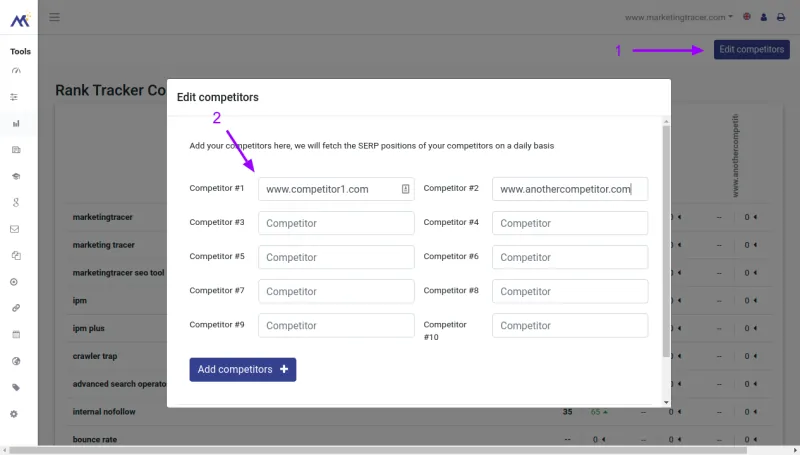This screenshot has width=800, height=455.
Task: Focus the Competitor #6 input field
Action: [570, 257]
